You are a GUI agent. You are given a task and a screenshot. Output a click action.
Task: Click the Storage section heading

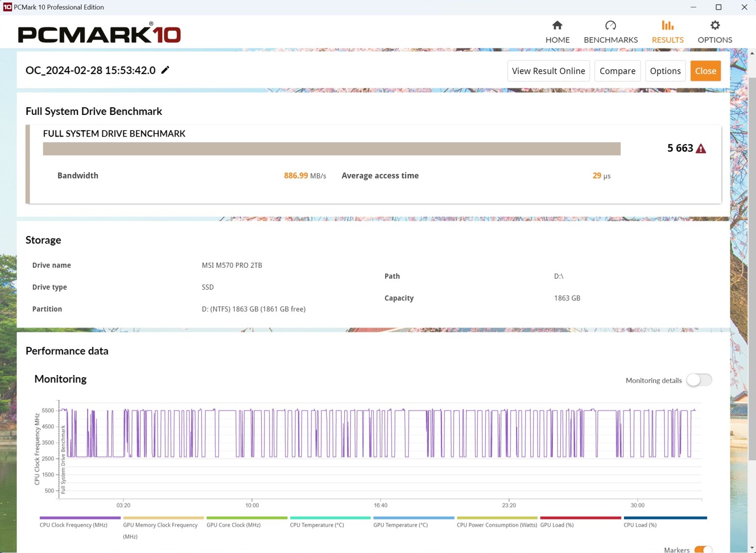tap(43, 240)
